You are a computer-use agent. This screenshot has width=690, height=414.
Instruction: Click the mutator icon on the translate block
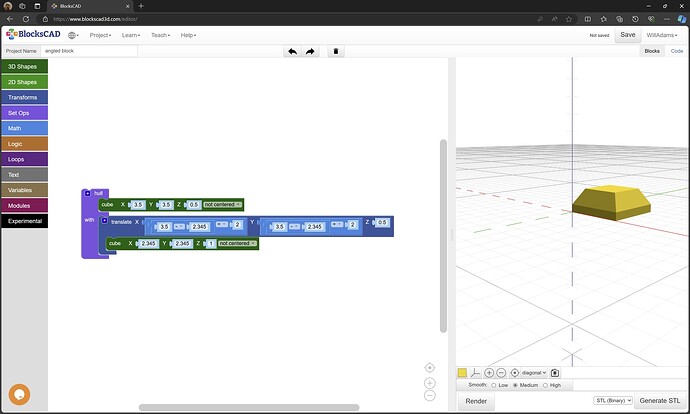(105, 220)
